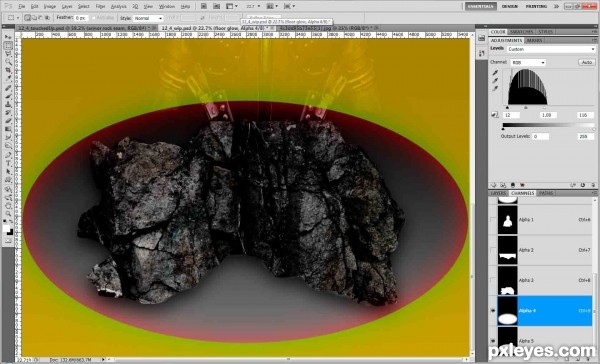600x364 pixels.
Task: Select the Clone Stamp tool
Action: point(8,104)
